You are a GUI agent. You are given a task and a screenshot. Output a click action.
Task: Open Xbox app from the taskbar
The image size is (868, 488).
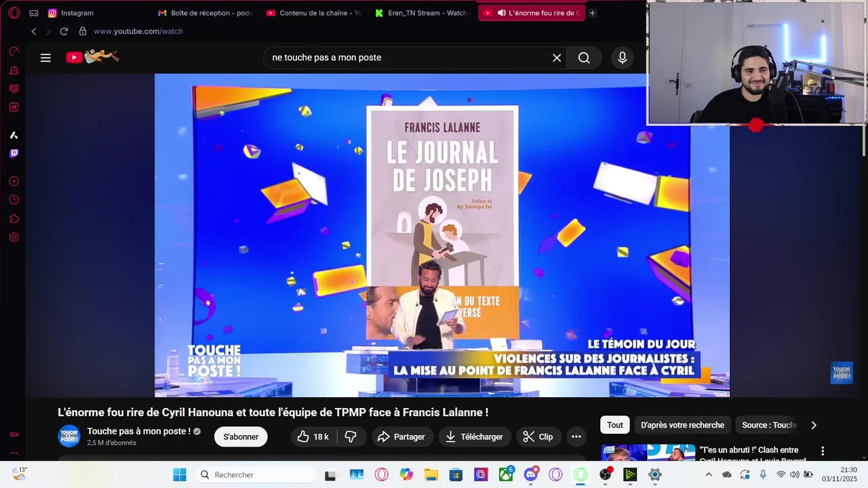tap(506, 474)
